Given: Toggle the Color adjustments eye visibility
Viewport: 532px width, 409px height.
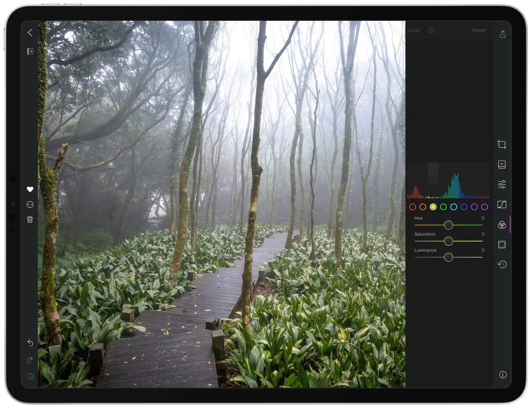Looking at the screenshot, I should pos(431,30).
